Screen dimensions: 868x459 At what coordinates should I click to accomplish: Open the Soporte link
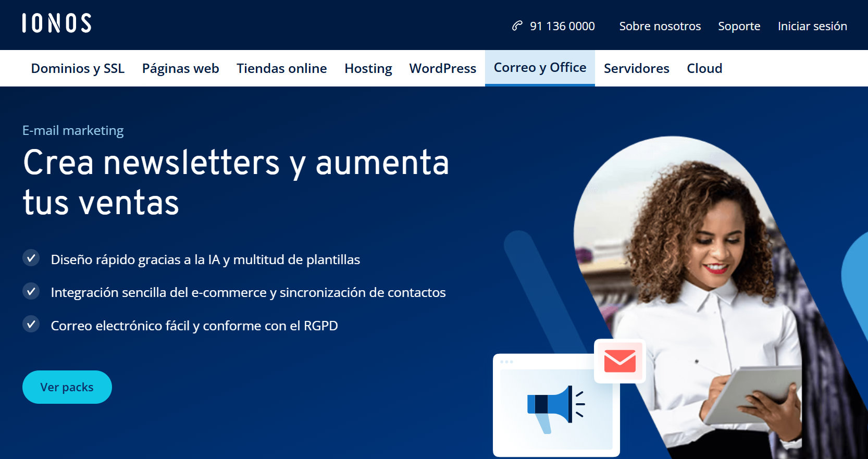pos(739,26)
